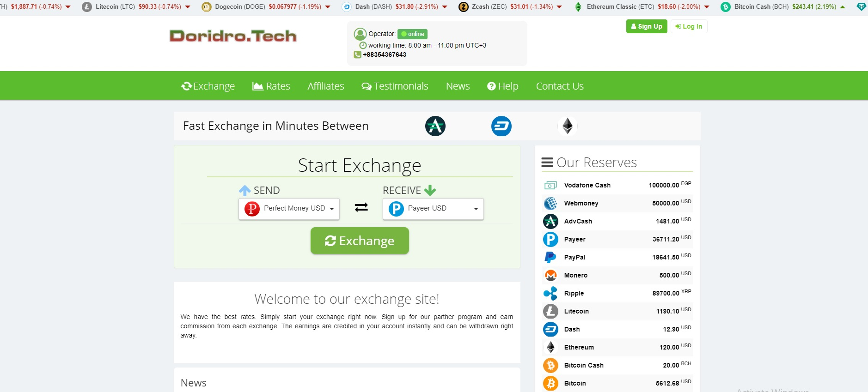Screen dimensions: 868x392
Task: Click the Ripple icon in reserves
Action: [x=550, y=293]
